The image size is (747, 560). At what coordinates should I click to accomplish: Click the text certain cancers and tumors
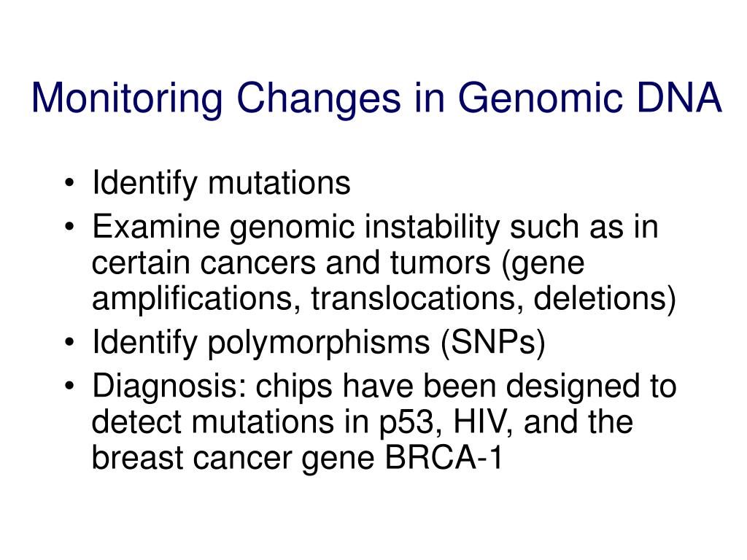pos(291,262)
